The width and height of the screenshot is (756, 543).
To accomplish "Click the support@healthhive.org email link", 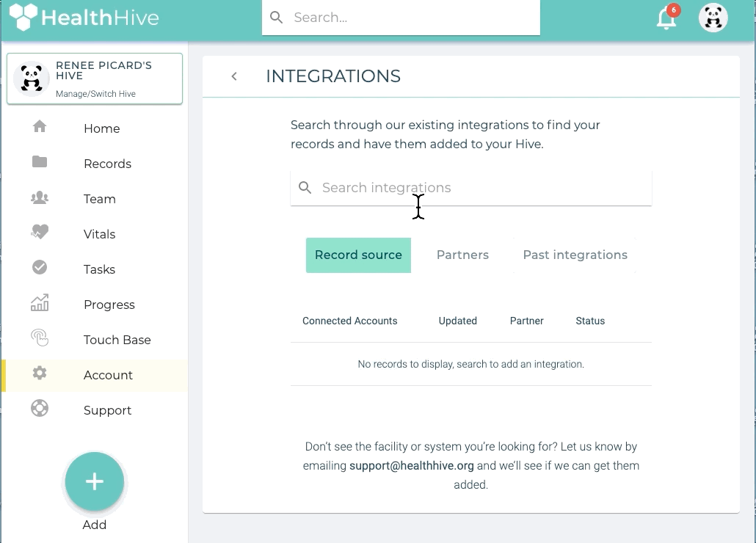I will coord(412,465).
